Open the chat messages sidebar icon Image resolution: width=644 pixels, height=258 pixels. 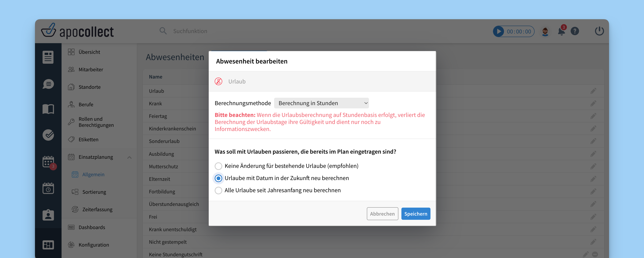(48, 84)
